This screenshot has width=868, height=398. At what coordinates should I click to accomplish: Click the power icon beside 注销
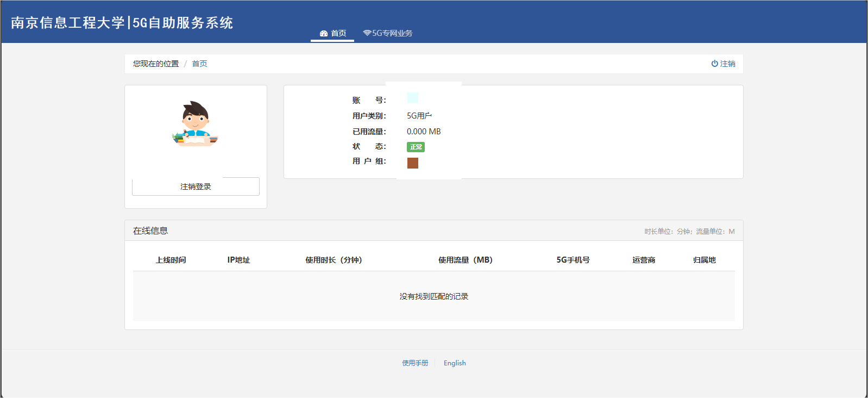coord(714,64)
